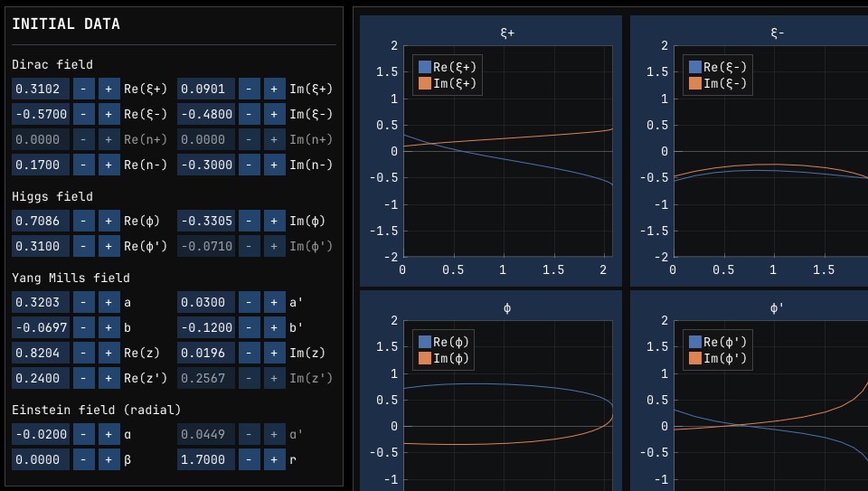868x491 pixels.
Task: Click the minus button for Re(ϕ)
Action: point(83,221)
